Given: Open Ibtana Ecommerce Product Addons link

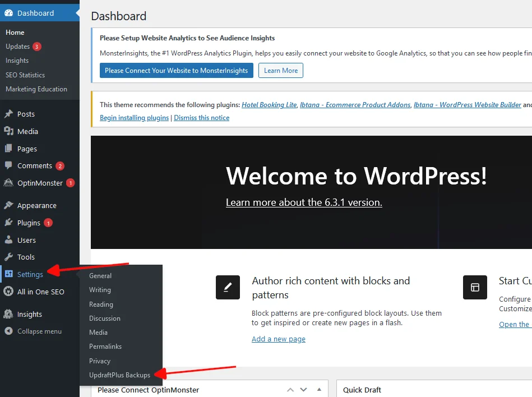Looking at the screenshot, I should 355,105.
